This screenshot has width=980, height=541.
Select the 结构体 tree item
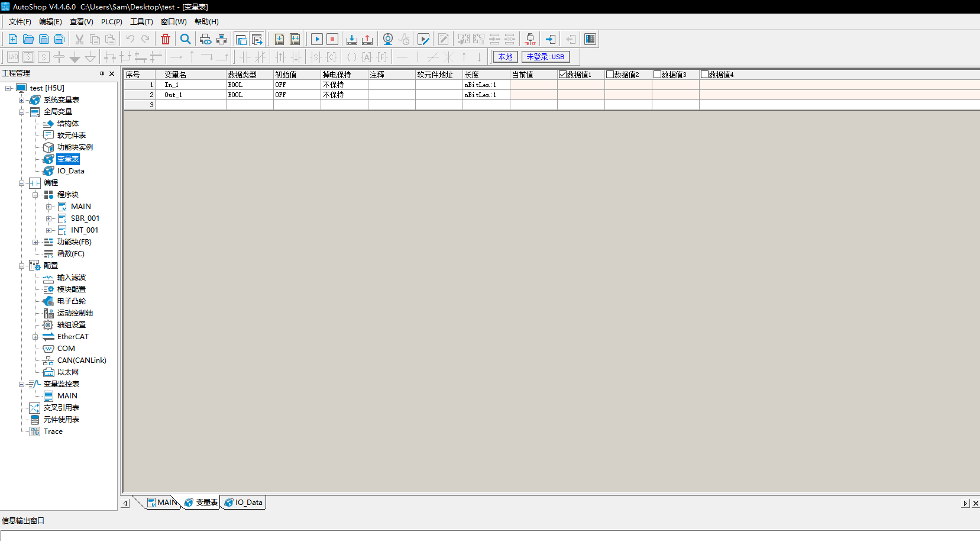[x=68, y=124]
